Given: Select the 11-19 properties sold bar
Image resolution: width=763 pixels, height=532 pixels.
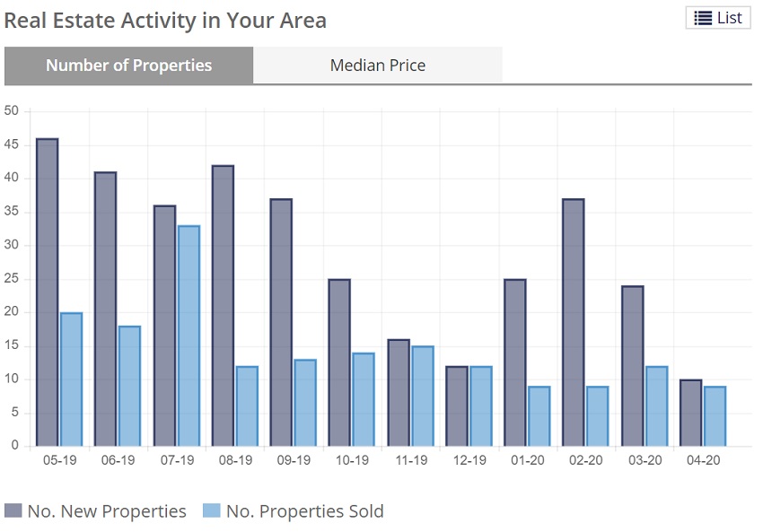Looking at the screenshot, I should (422, 396).
